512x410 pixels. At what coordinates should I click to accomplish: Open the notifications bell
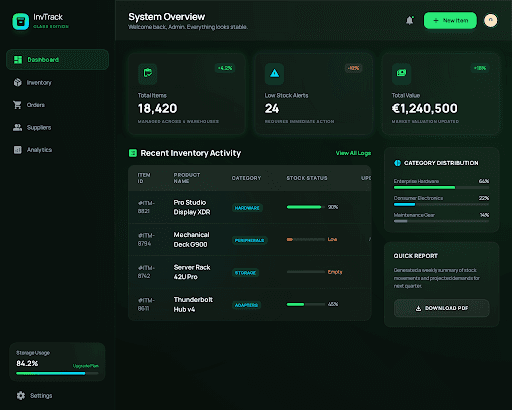(x=410, y=21)
